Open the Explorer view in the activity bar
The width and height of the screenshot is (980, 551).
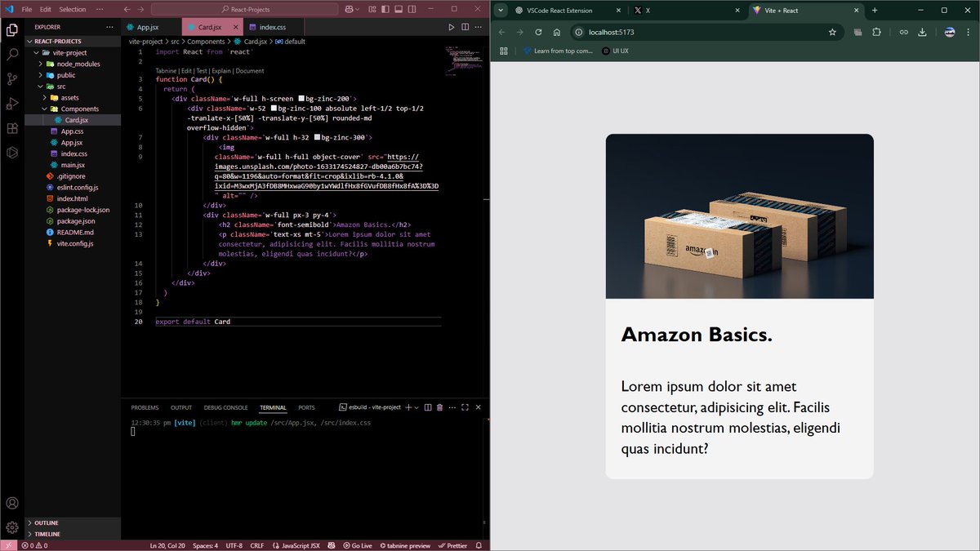(12, 30)
